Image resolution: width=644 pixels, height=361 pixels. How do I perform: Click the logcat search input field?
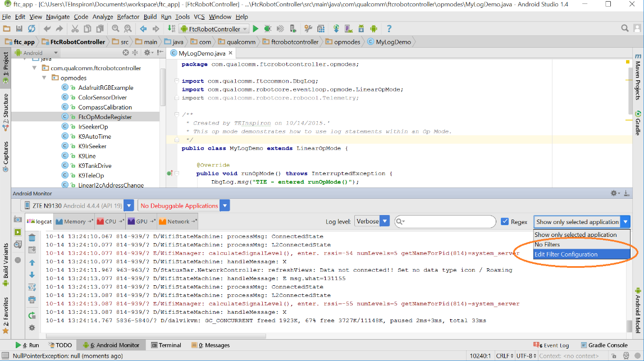click(x=445, y=222)
